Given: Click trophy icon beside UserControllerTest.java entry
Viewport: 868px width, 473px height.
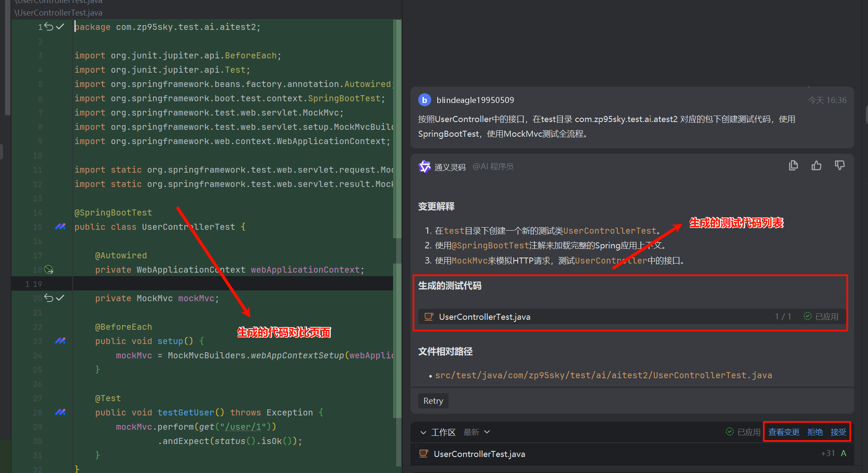Looking at the screenshot, I should click(x=429, y=316).
